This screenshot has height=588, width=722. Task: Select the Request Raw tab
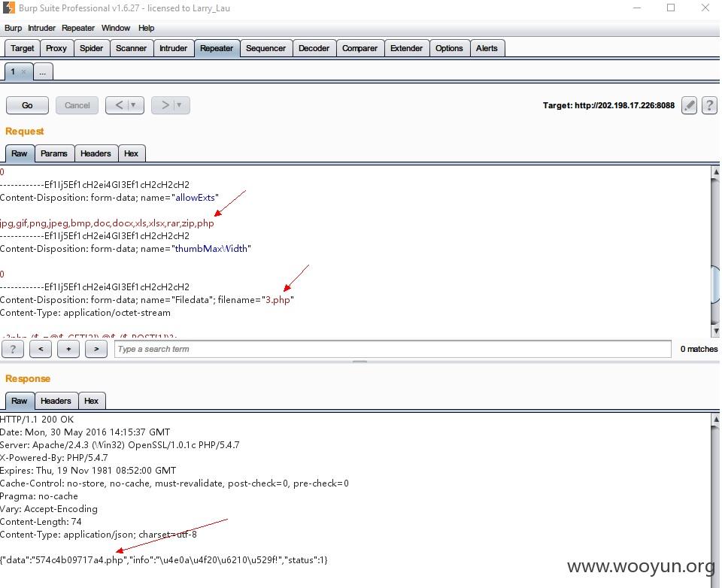20,154
